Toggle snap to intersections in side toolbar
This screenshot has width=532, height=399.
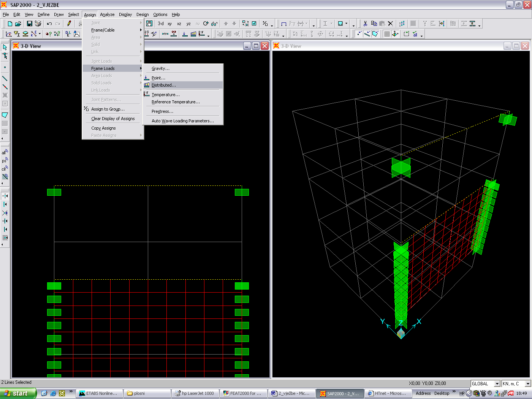(x=5, y=213)
